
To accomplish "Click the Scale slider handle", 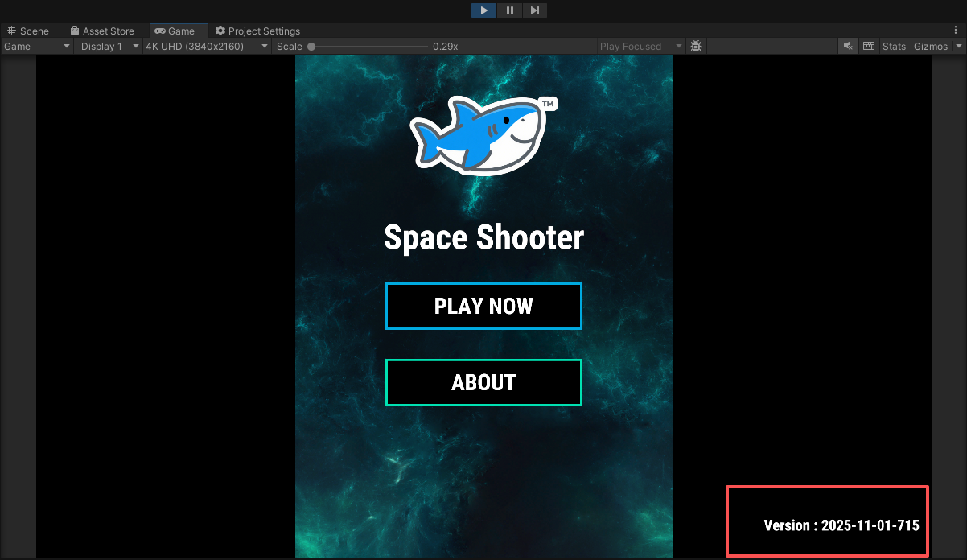I will (311, 47).
